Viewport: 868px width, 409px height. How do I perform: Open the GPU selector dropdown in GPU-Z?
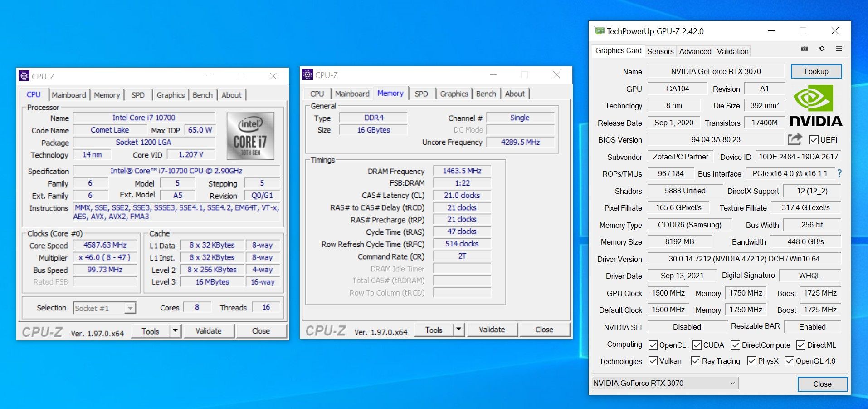coord(665,383)
